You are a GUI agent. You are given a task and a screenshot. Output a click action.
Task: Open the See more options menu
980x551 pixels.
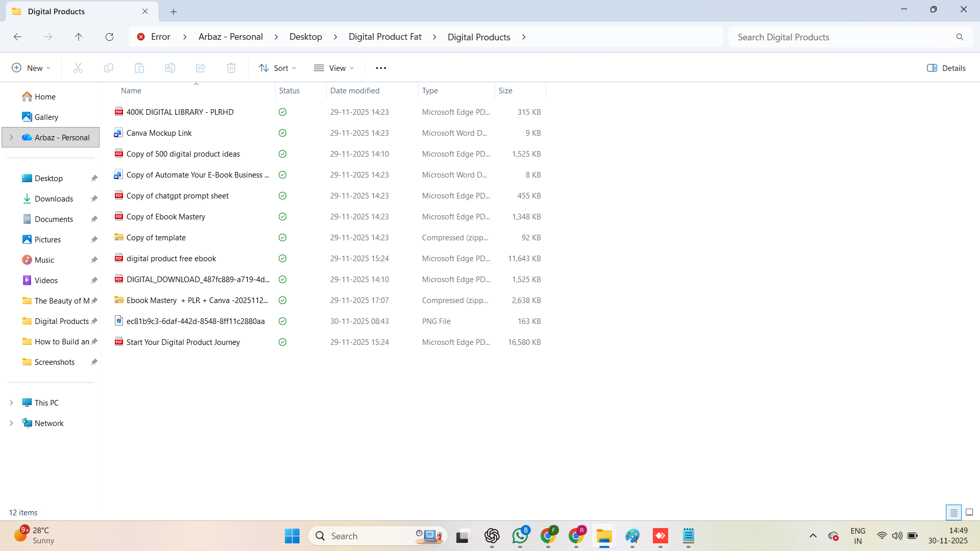(x=381, y=68)
